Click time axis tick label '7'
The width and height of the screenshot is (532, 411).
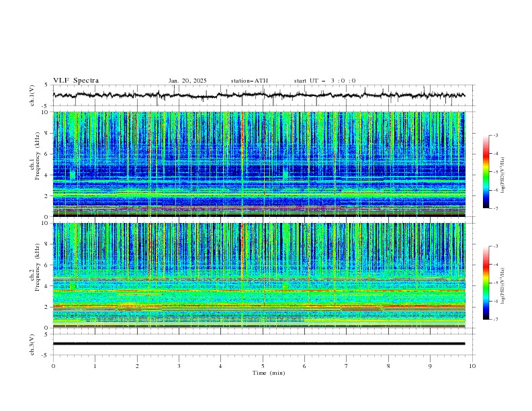[x=347, y=366]
